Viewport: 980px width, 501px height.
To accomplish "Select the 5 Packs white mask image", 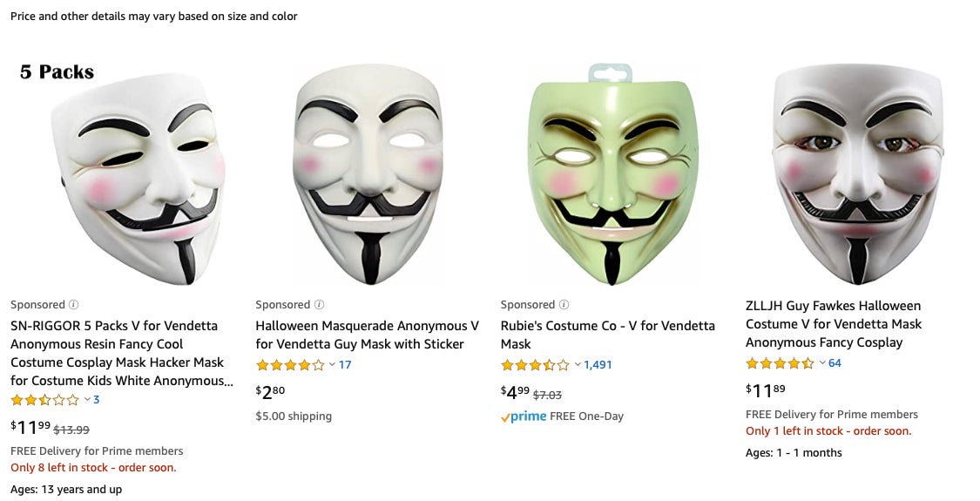I will click(x=120, y=174).
